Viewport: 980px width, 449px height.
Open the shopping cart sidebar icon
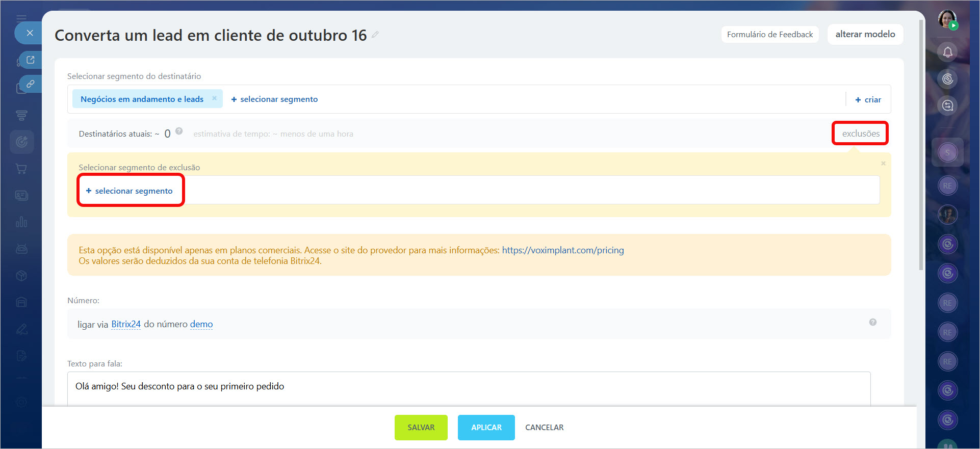coord(21,169)
